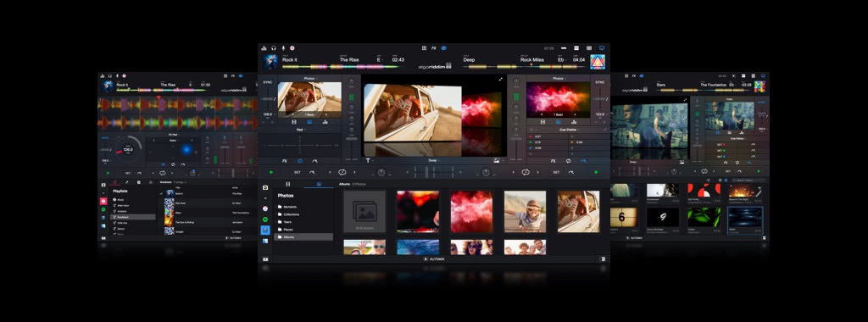Switch to the photos library tab above Photos list

click(319, 184)
